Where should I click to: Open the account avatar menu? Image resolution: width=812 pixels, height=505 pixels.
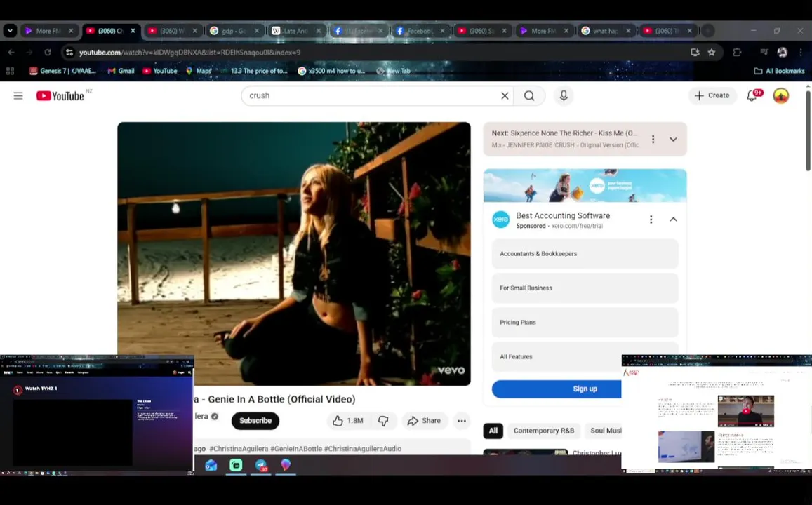[780, 95]
